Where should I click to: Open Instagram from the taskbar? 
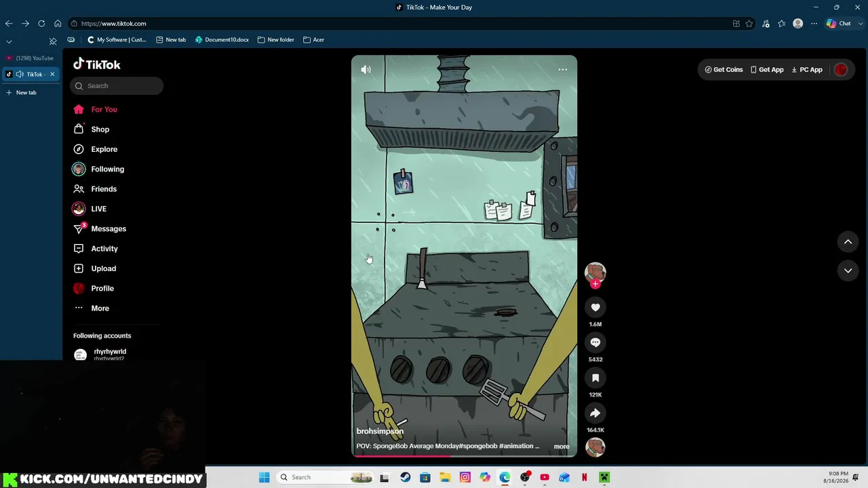click(x=465, y=478)
